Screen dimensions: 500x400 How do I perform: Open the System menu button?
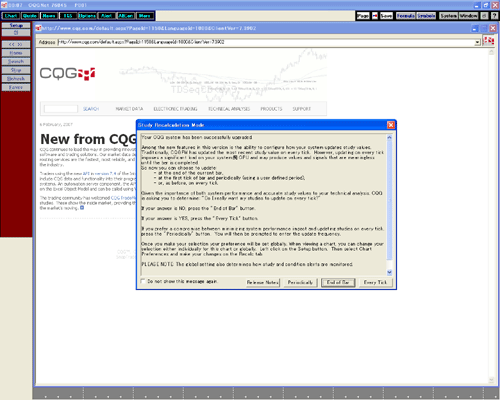point(449,16)
